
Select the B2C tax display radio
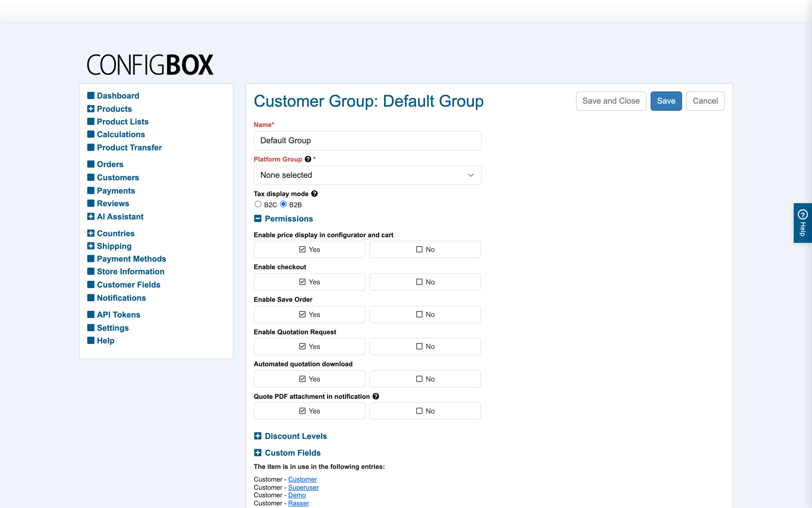pyautogui.click(x=258, y=204)
